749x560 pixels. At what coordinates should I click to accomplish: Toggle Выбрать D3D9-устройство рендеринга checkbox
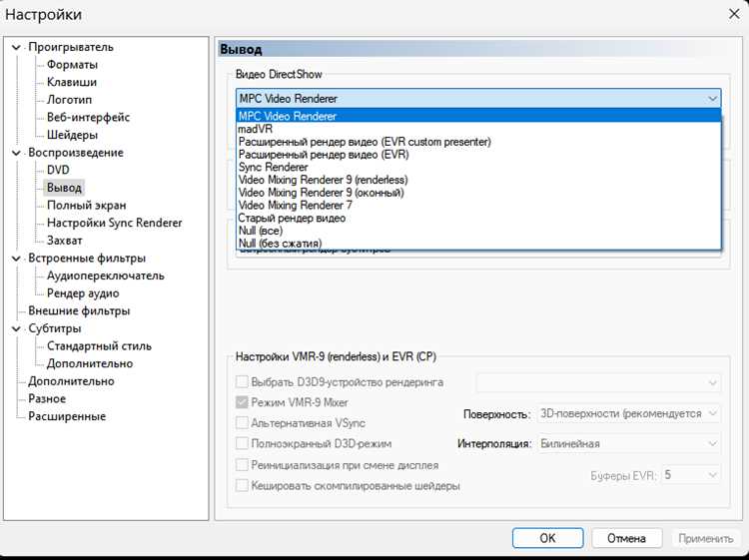243,382
